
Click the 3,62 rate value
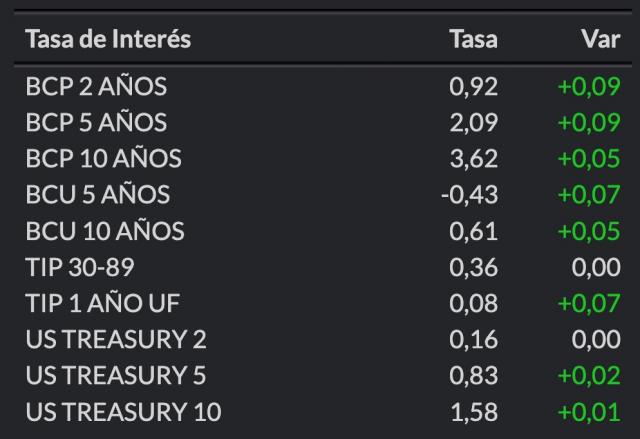pyautogui.click(x=474, y=158)
